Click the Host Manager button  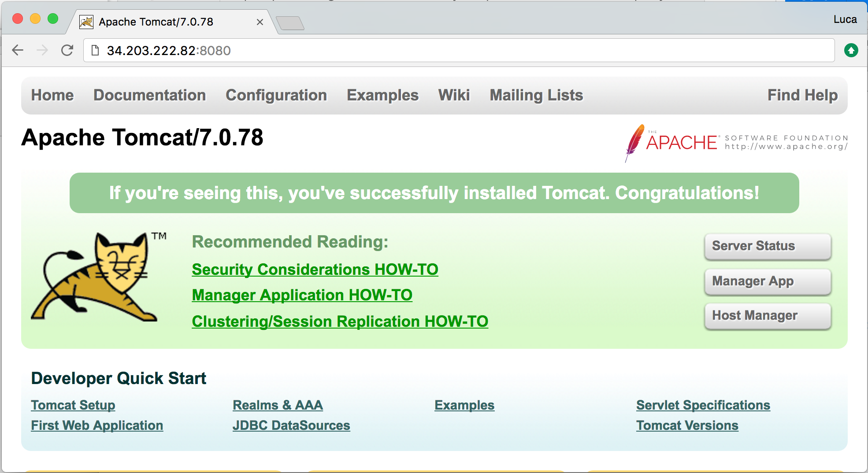768,315
